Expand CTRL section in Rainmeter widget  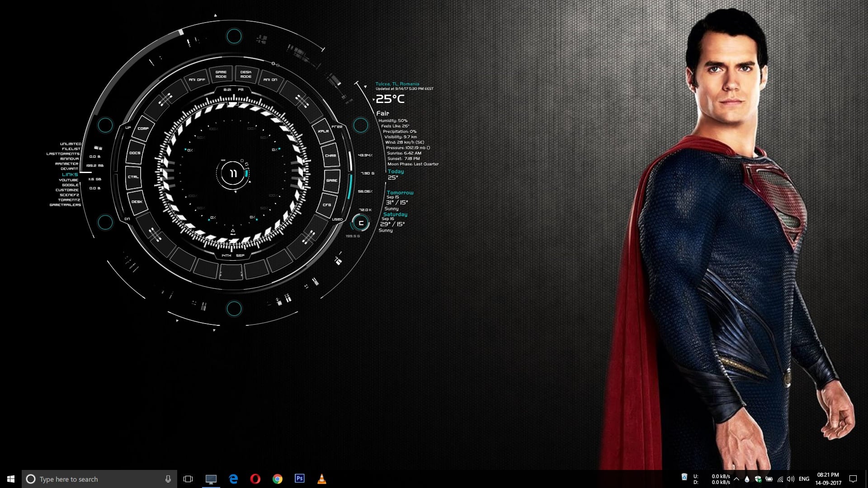[x=133, y=177]
